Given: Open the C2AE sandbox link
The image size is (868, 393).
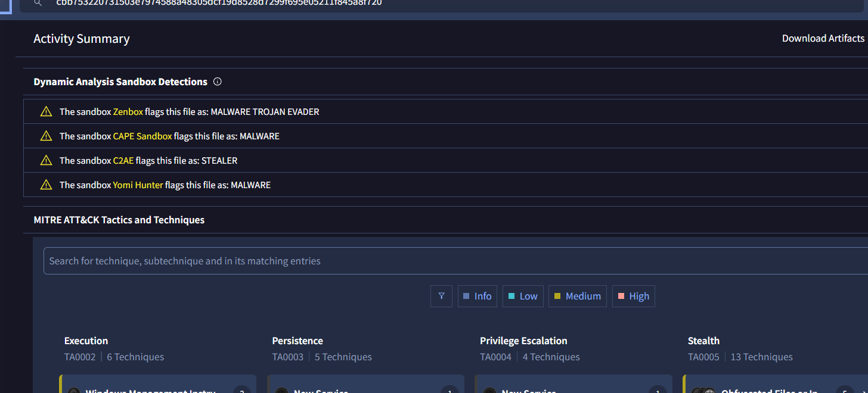Looking at the screenshot, I should [x=123, y=160].
